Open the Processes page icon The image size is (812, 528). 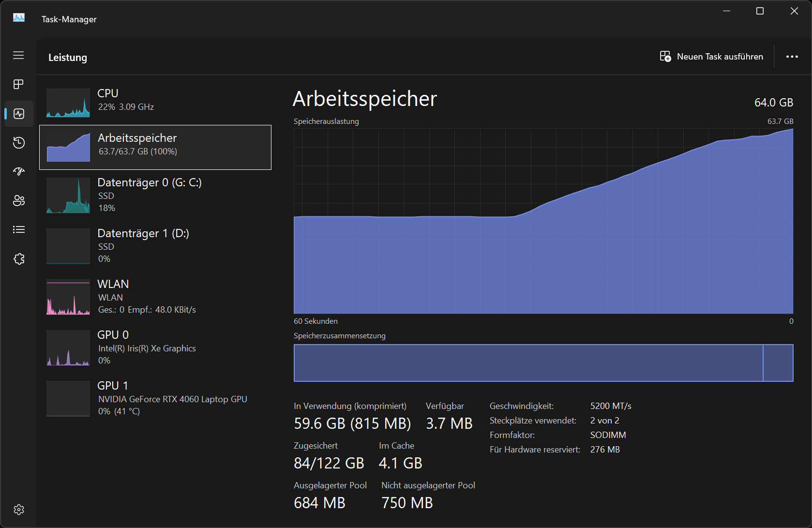tap(18, 84)
